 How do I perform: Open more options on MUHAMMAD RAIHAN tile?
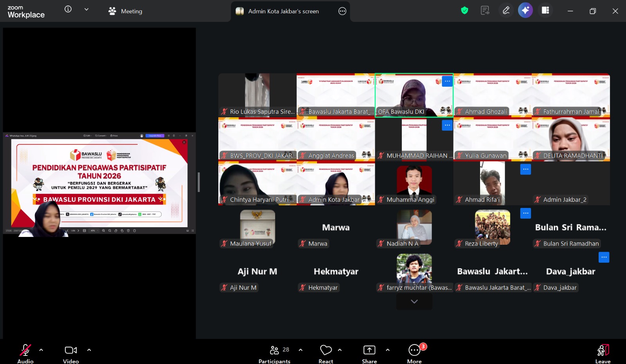[447, 125]
